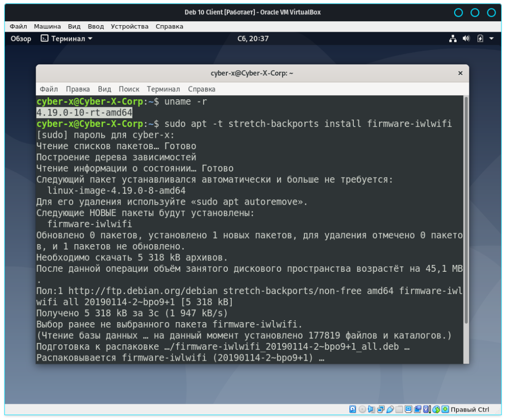This screenshot has height=420, width=506.
Task: Click the clock showing Сб, 20:37
Action: point(253,39)
